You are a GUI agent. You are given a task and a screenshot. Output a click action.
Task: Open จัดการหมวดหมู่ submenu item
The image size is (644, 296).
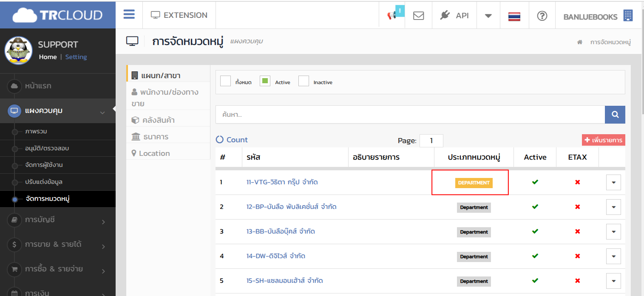click(57, 199)
